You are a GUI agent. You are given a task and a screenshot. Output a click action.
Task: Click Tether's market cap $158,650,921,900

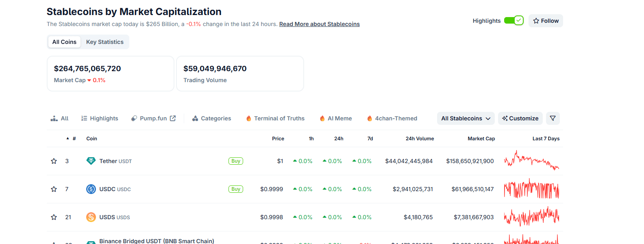(x=470, y=161)
